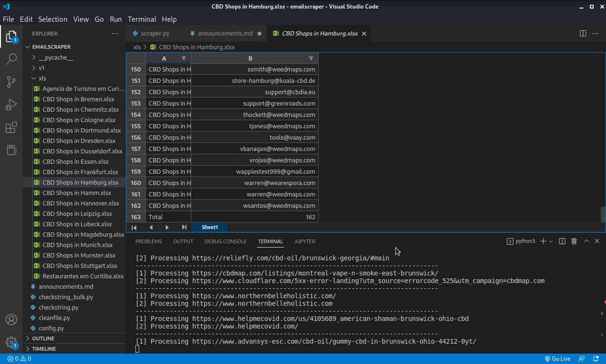Open Search in the Activity Bar
The height and width of the screenshot is (364, 606).
coord(11,59)
